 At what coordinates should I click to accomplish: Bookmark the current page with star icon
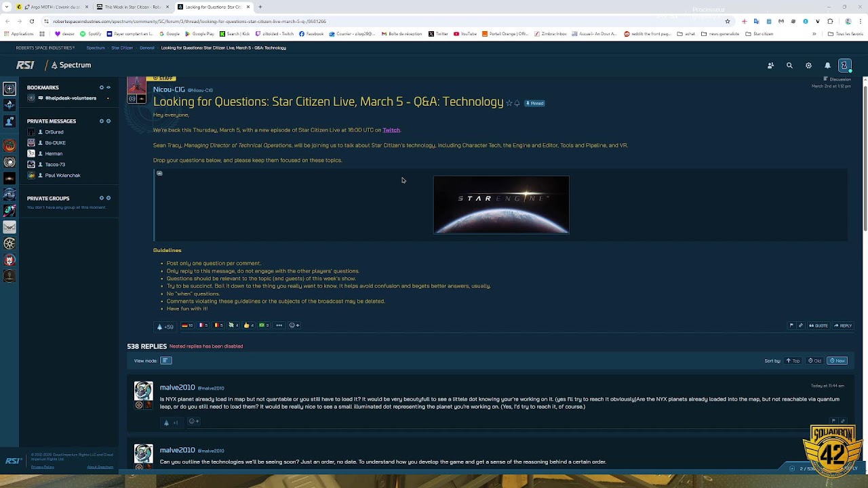coord(728,21)
